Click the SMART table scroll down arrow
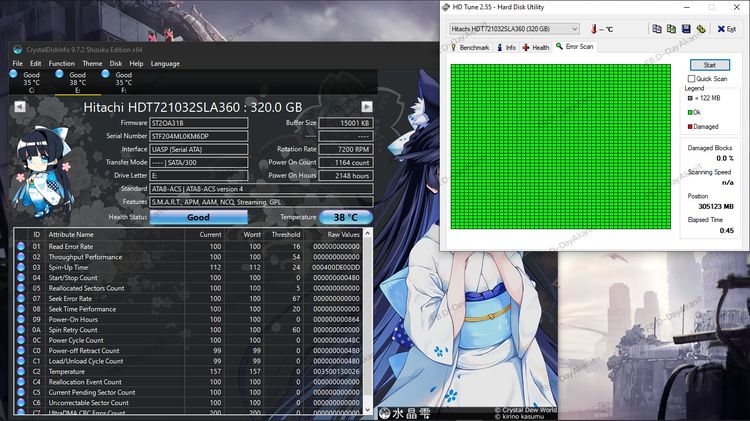The image size is (750, 421). [368, 410]
